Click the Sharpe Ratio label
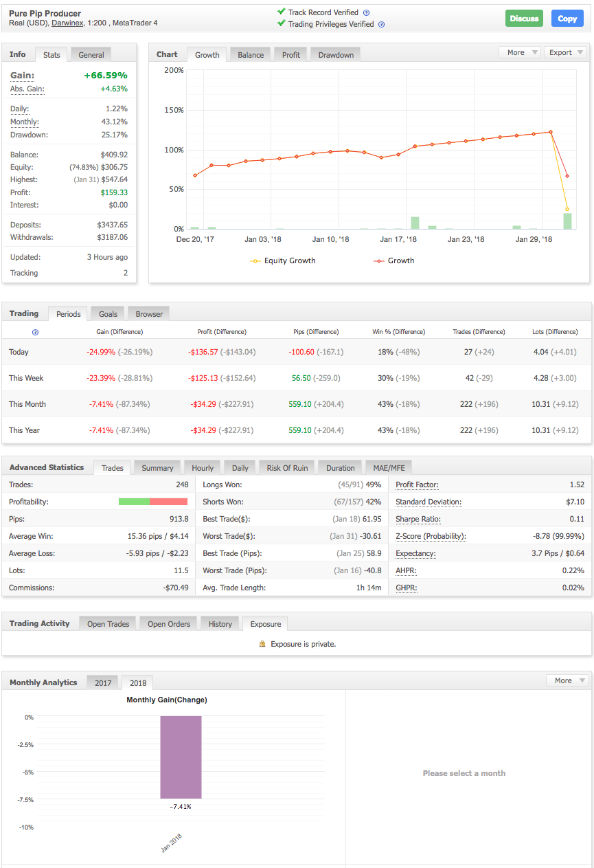The image size is (594, 868). pos(418,519)
